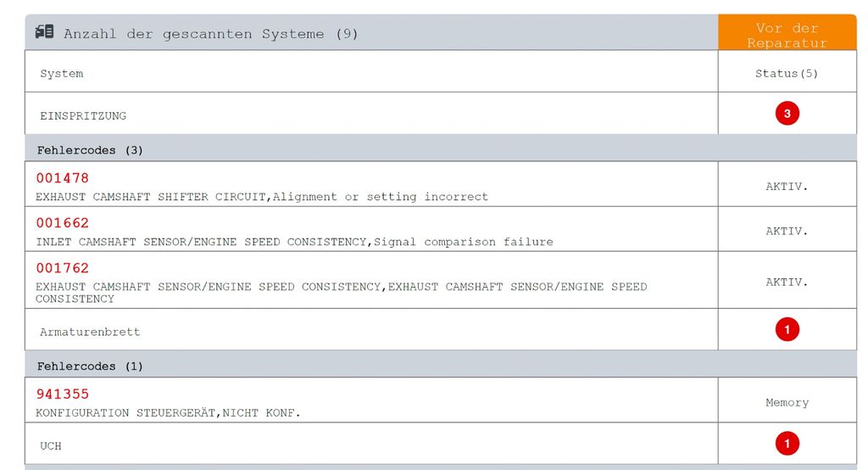Click the red badge 1 for UCH
The width and height of the screenshot is (868, 470).
[787, 444]
